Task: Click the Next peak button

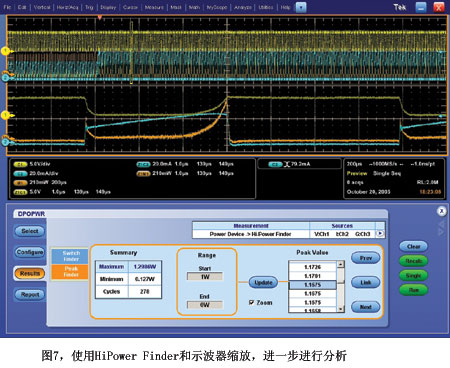Action: pyautogui.click(x=366, y=307)
